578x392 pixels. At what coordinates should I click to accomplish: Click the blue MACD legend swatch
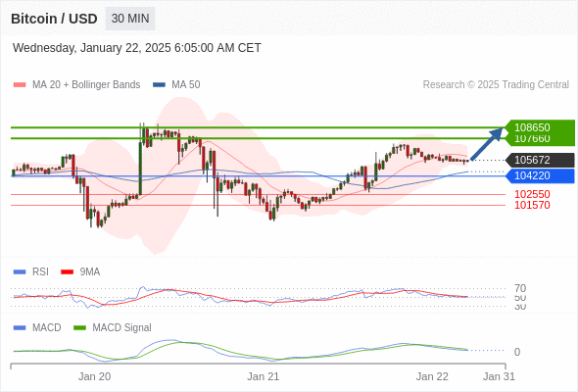(x=20, y=328)
